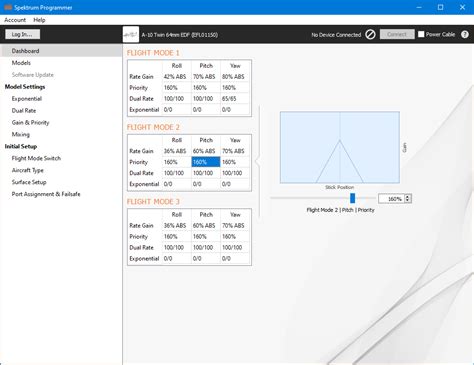Select Flight Mode 3 Yaw Dual Rate cell
The image size is (474, 365).
235,247
